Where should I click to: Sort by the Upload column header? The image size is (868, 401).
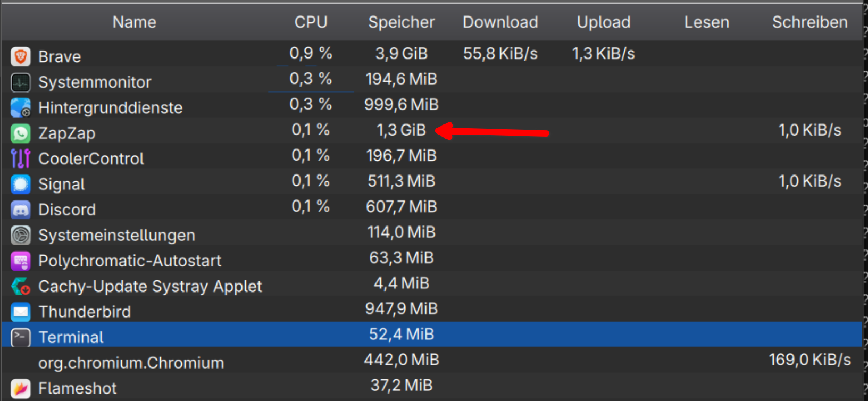(x=604, y=22)
